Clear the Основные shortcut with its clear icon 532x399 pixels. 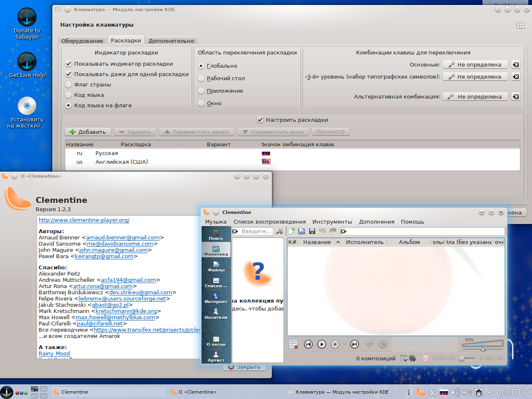[516, 64]
